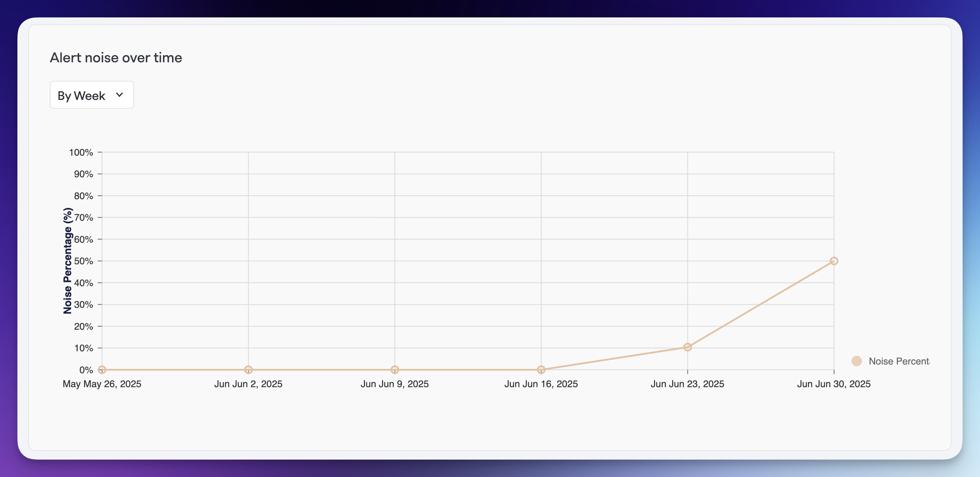Screen dimensions: 980x477
Task: Select the Jun 23, 2025 data point
Action: (x=687, y=347)
